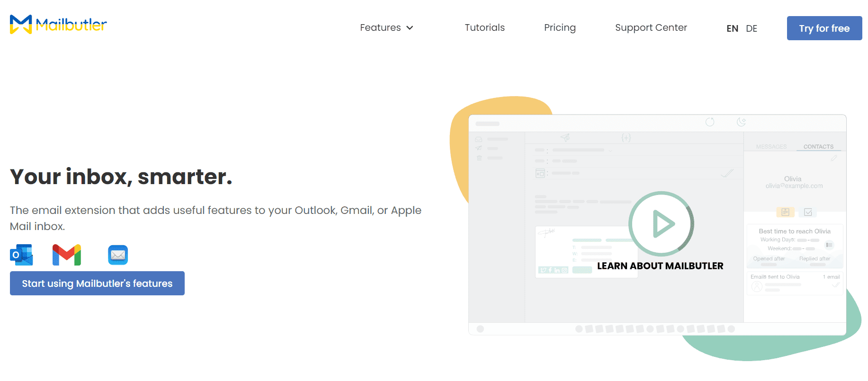
Task: Click the edit pencil icon in contacts panel
Action: (834, 158)
